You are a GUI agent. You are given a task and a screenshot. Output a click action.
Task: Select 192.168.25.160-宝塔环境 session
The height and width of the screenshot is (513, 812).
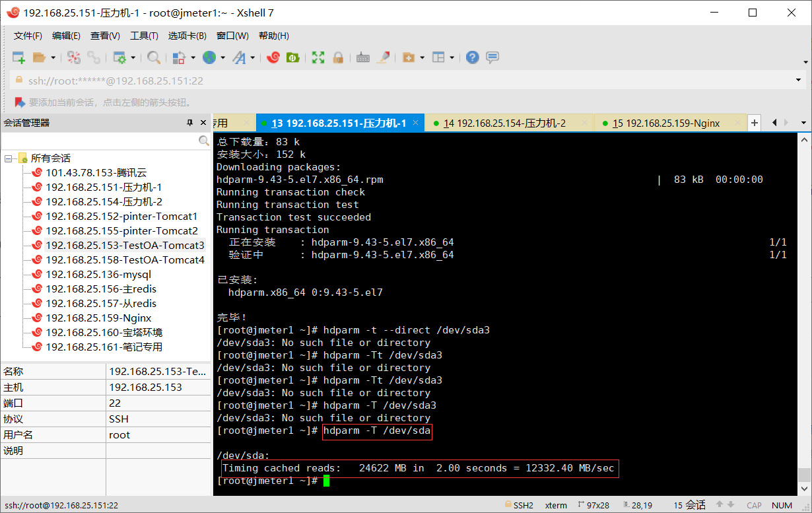[104, 333]
